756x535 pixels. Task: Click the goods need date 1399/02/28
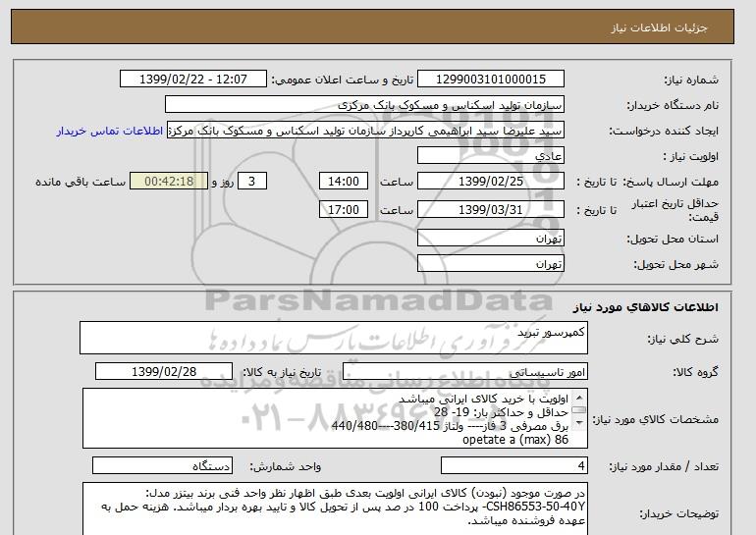click(164, 372)
